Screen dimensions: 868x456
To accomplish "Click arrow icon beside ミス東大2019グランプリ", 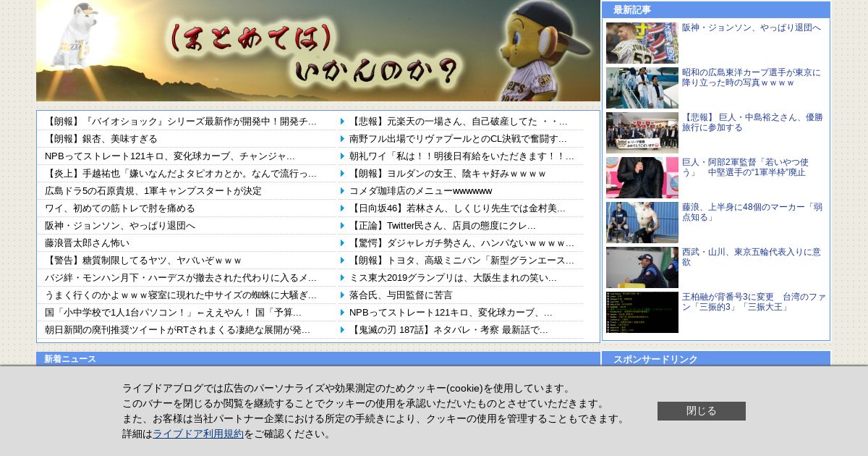I will 343,277.
